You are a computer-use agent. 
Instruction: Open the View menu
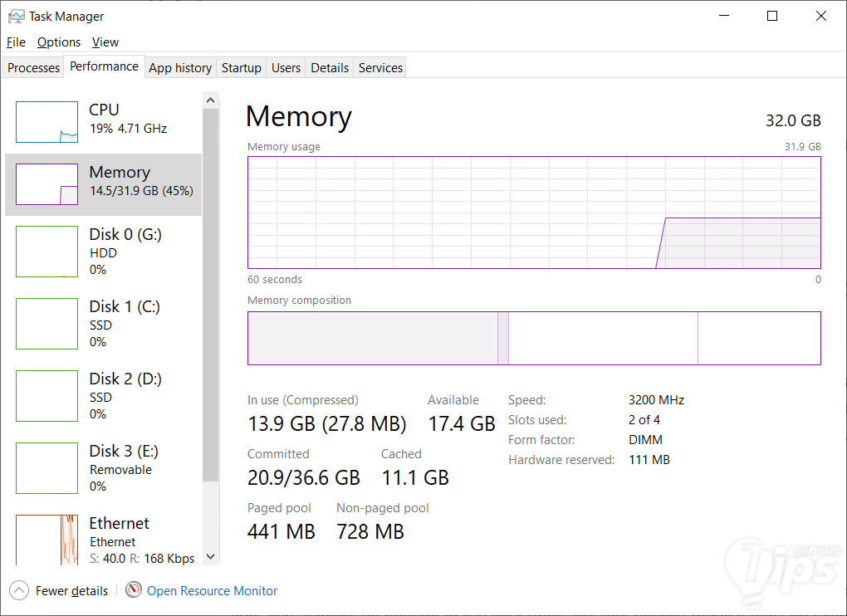pos(105,42)
